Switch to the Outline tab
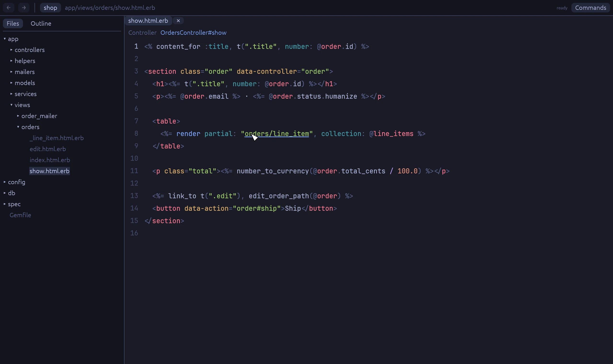The image size is (613, 364). click(41, 23)
